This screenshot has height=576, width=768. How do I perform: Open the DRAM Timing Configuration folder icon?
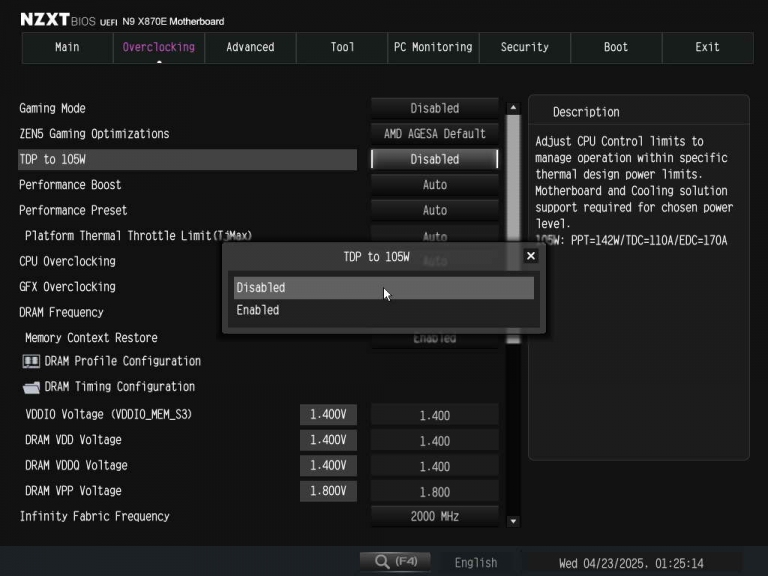pos(31,387)
